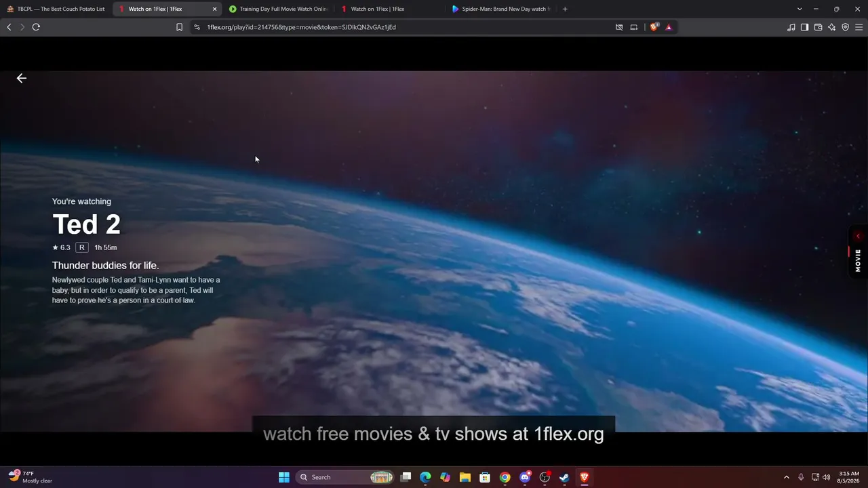Image resolution: width=868 pixels, height=488 pixels.
Task: Open Brave Rewards triangle icon
Action: click(x=669, y=27)
